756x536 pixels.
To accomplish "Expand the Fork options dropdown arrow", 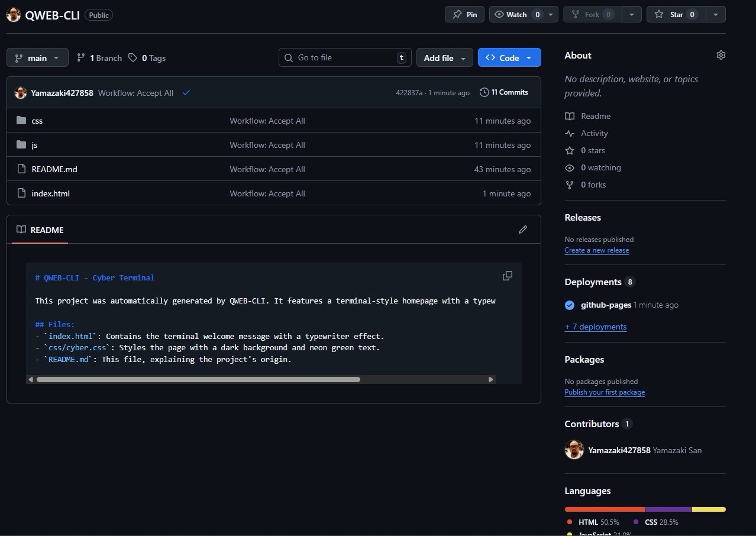I will 632,14.
